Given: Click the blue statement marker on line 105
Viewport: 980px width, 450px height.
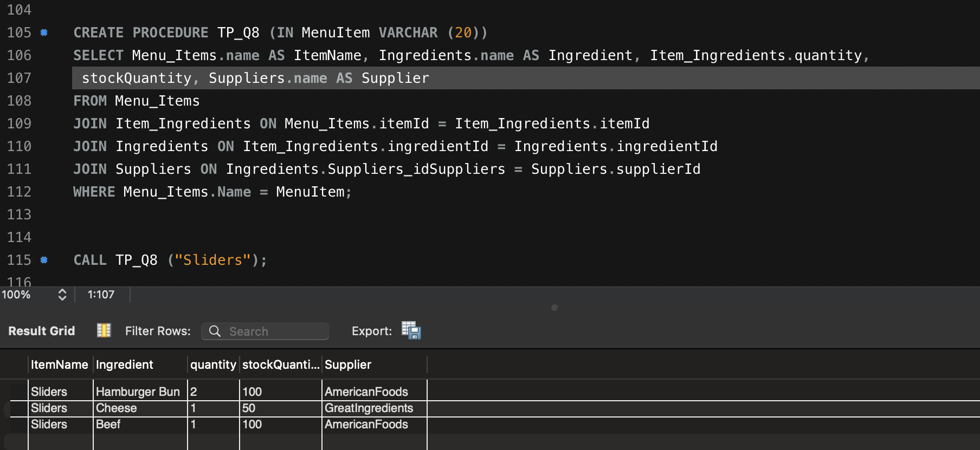Looking at the screenshot, I should coord(44,32).
